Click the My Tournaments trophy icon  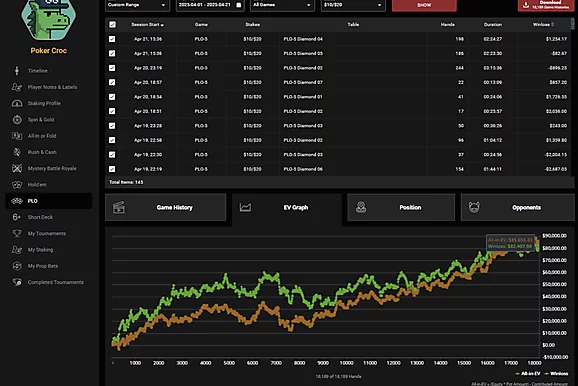(17, 233)
